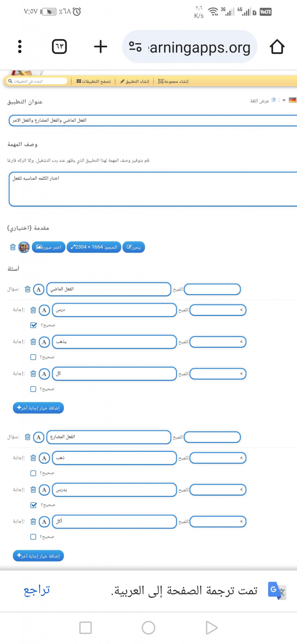The image size is (297, 644).
Task: Click the audio hint arrow in the يدرس row
Action: point(241,490)
